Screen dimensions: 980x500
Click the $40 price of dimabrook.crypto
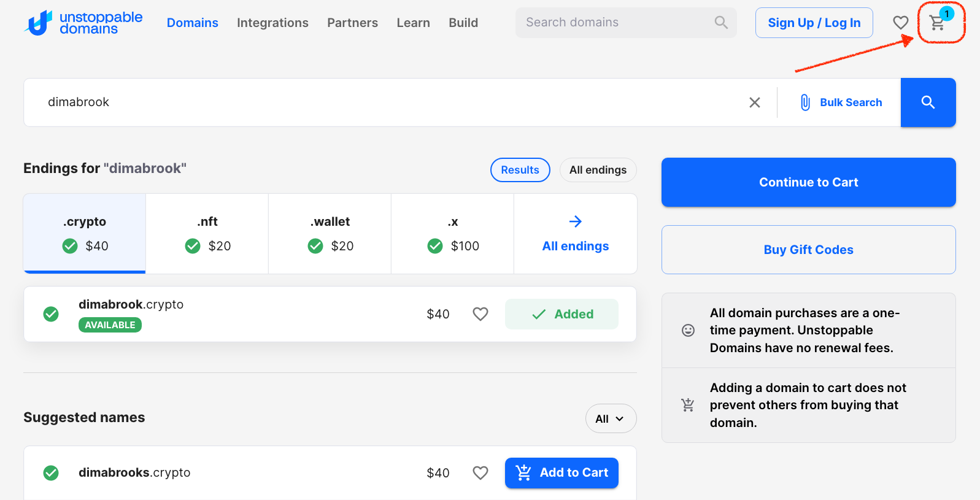[438, 314]
